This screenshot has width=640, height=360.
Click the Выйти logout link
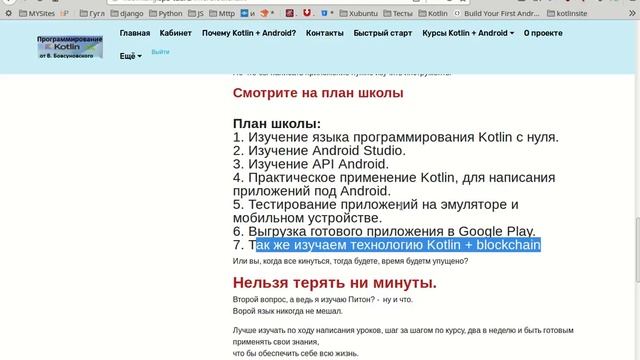[x=160, y=52]
